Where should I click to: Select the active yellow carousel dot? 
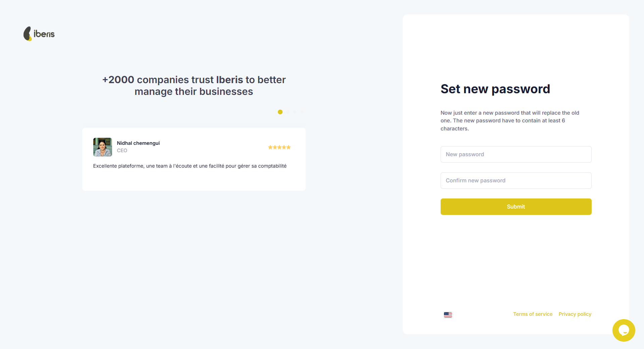click(280, 112)
